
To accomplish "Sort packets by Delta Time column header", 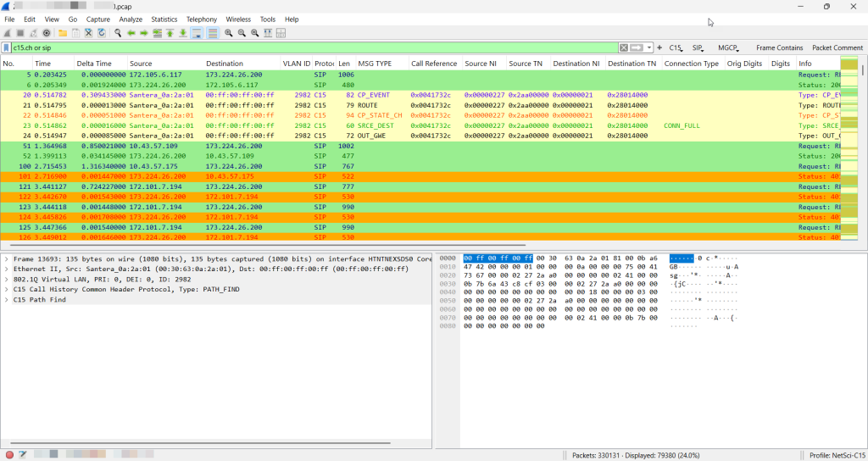I will [x=93, y=64].
